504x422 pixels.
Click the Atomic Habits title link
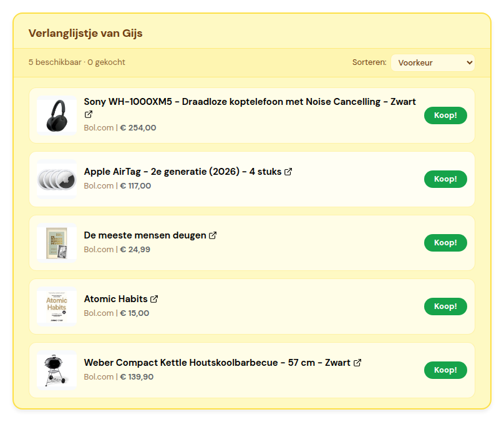(115, 299)
